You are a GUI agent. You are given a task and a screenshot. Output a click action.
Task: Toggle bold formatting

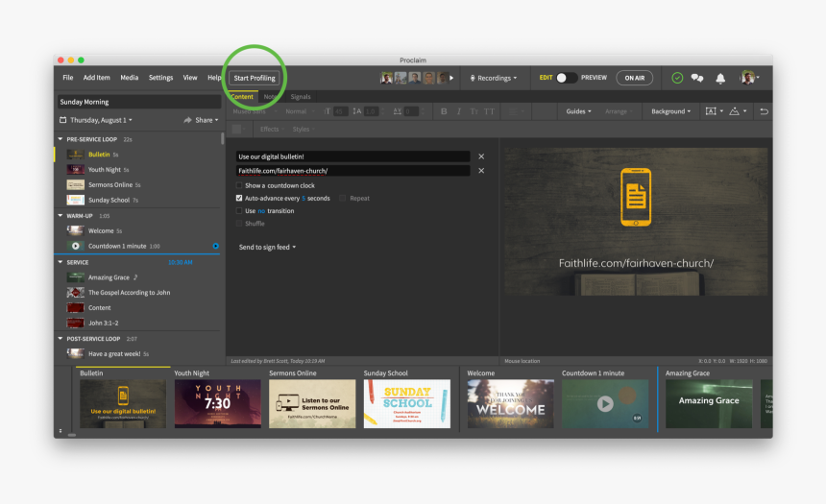444,111
